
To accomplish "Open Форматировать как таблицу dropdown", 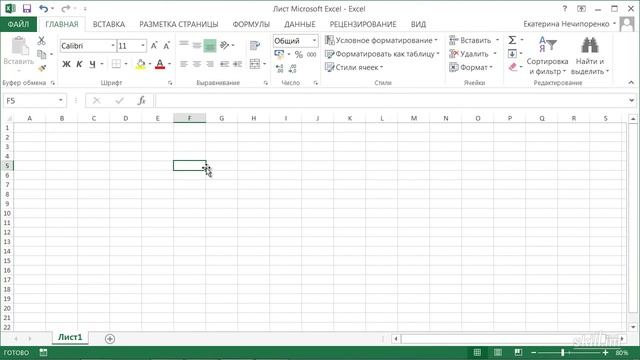I will [382, 54].
